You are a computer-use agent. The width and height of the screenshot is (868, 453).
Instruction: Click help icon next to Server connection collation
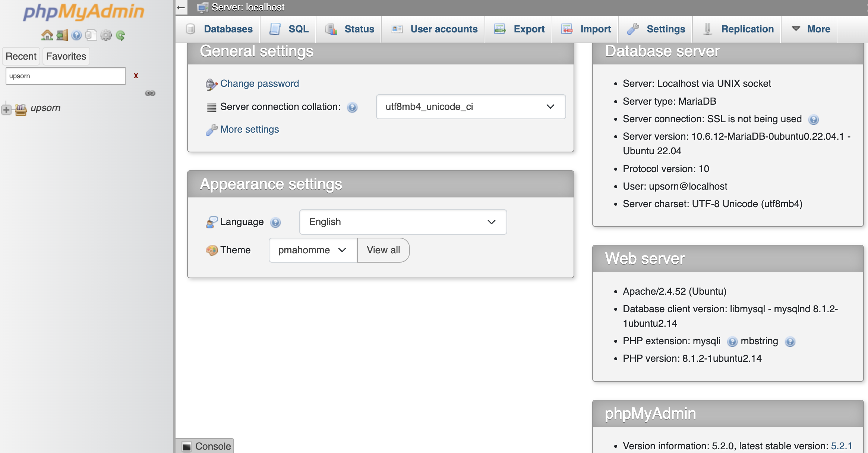click(x=352, y=107)
